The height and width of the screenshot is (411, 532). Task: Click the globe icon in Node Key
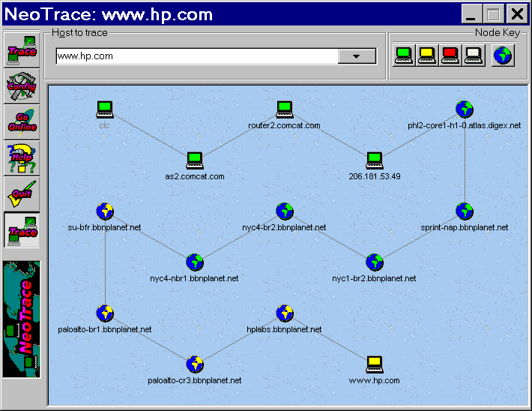tap(503, 55)
